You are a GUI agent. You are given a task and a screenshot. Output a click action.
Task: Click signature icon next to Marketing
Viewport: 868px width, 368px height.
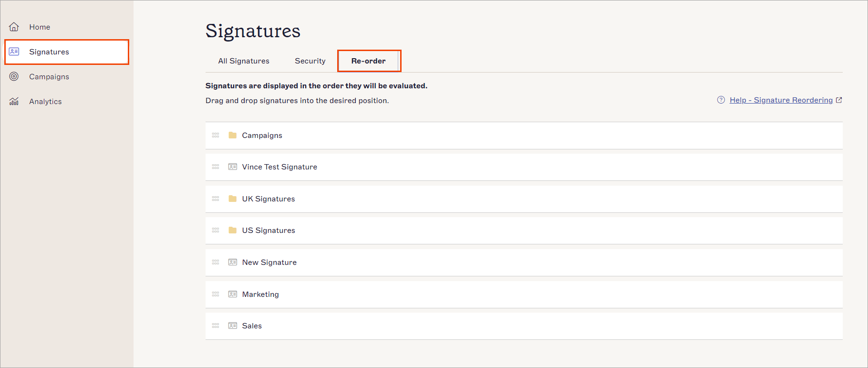(233, 294)
